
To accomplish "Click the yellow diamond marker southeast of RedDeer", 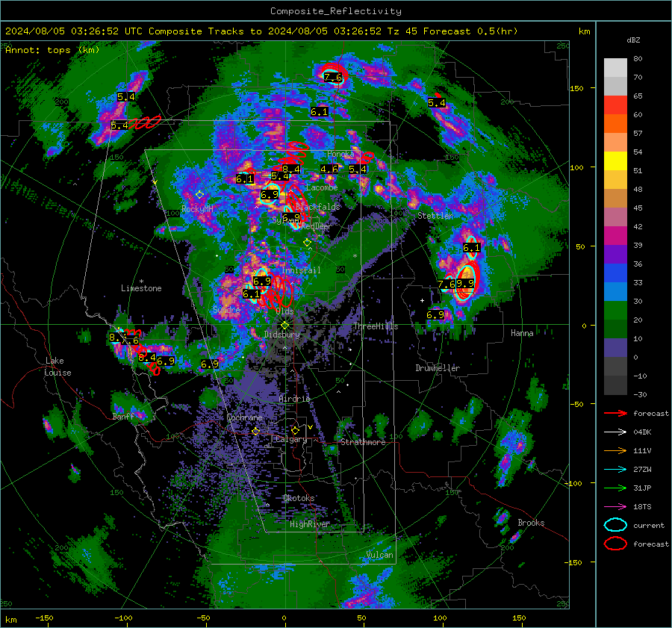I will tap(308, 243).
